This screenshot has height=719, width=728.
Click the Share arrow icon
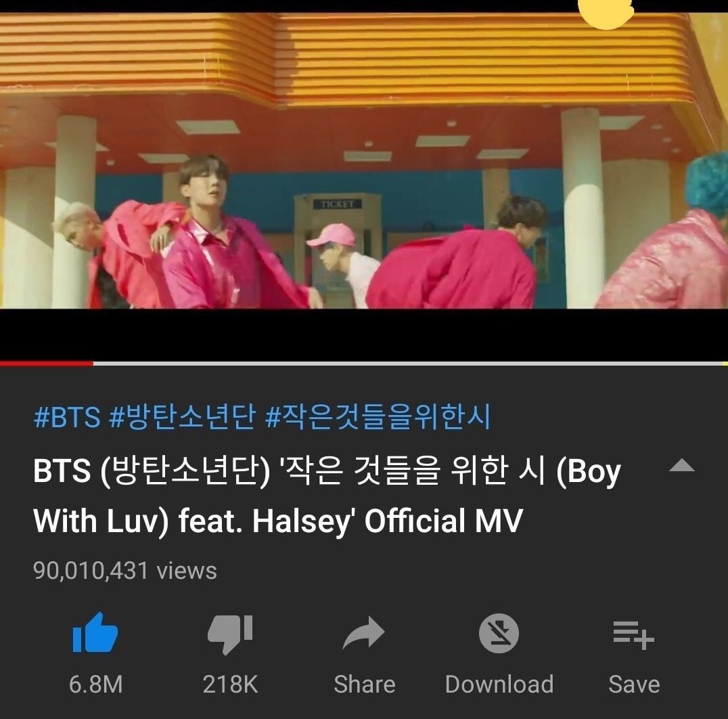(x=363, y=632)
